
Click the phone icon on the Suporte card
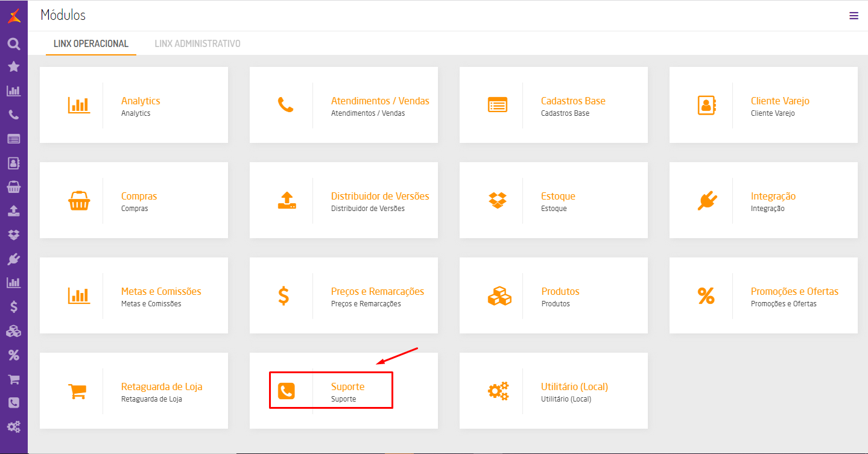(x=287, y=391)
